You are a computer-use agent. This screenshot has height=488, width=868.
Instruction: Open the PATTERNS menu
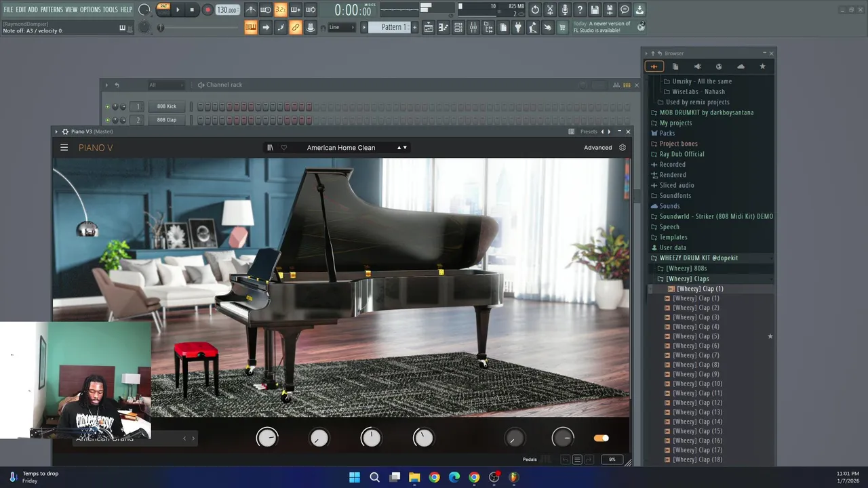pos(52,9)
